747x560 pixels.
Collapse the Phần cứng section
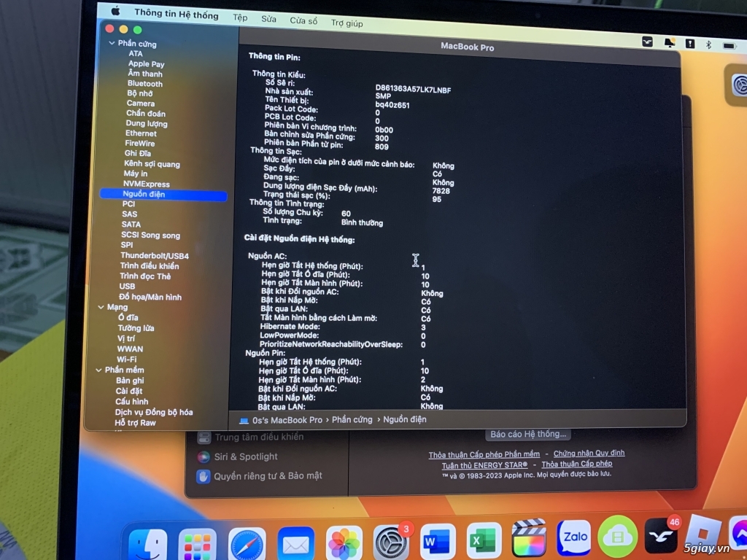112,43
